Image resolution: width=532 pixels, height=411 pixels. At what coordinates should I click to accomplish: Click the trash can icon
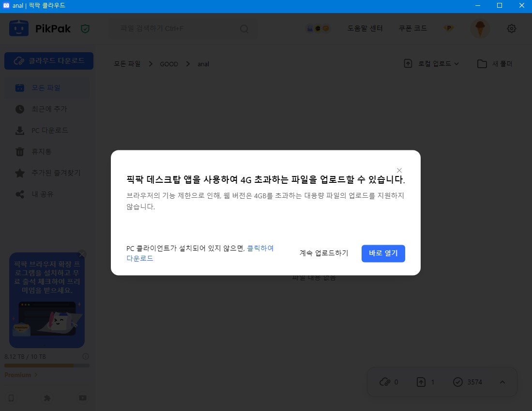20,151
